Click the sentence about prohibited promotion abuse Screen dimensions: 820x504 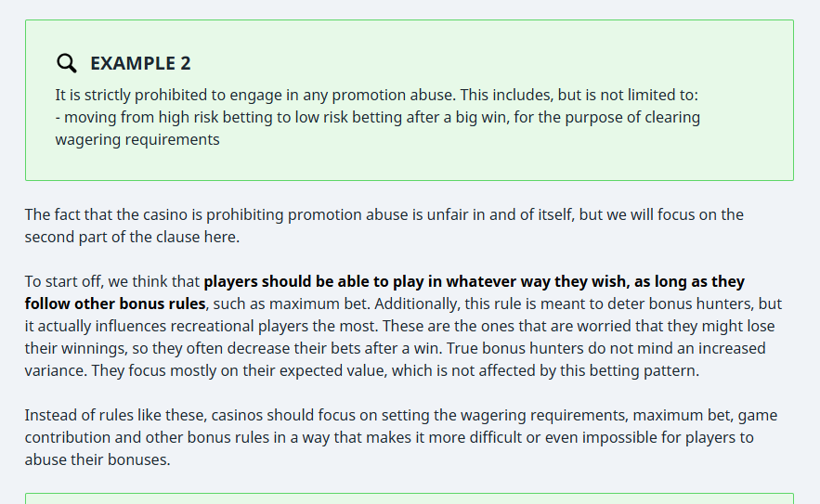(x=376, y=95)
